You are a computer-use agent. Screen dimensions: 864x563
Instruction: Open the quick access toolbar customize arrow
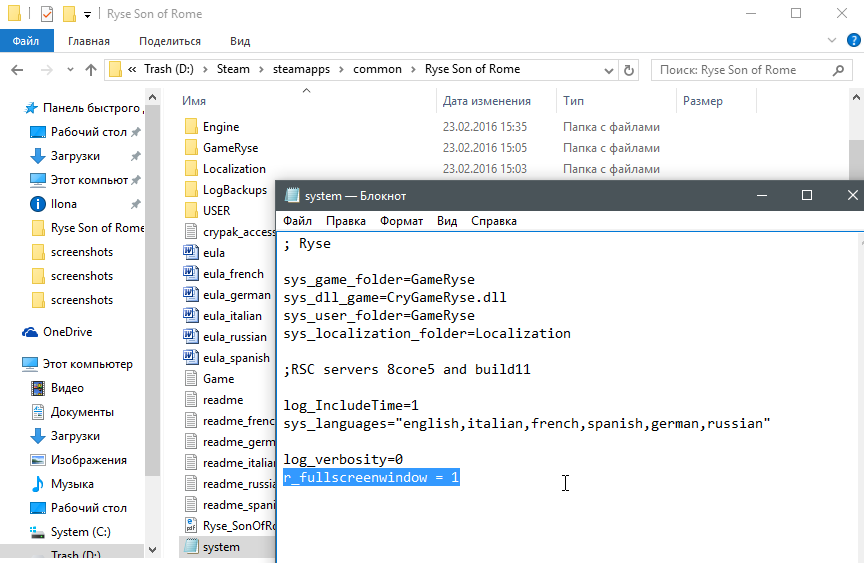pyautogui.click(x=87, y=14)
